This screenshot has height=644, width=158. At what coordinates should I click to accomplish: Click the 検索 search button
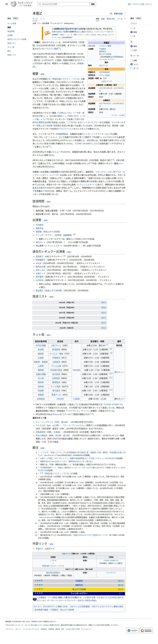(93, 4)
